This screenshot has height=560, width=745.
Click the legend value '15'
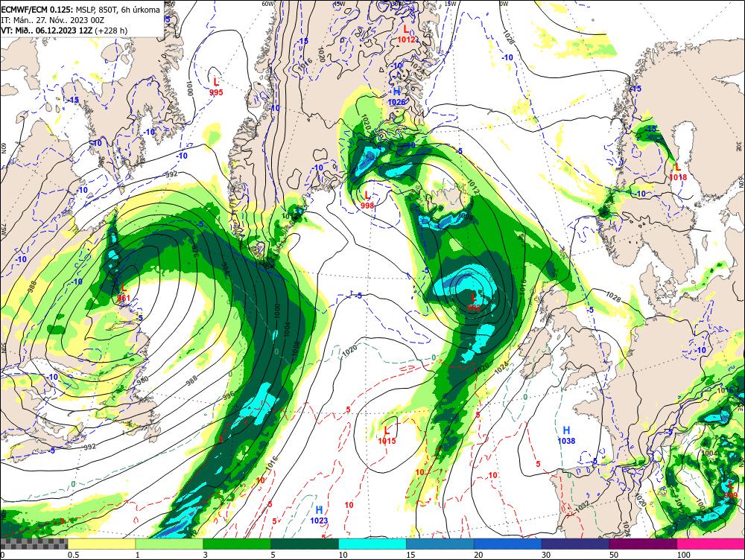click(410, 555)
